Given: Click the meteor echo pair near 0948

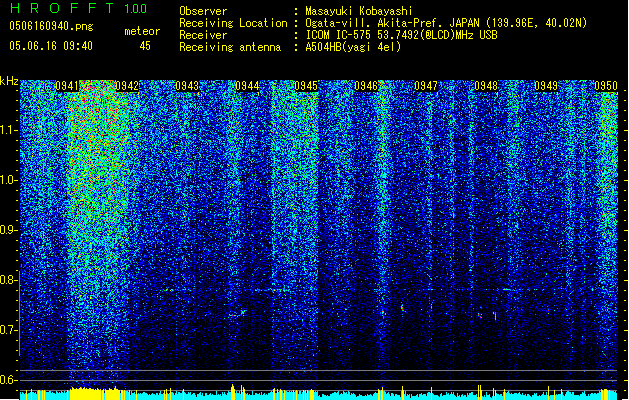Looking at the screenshot, I should (487, 316).
